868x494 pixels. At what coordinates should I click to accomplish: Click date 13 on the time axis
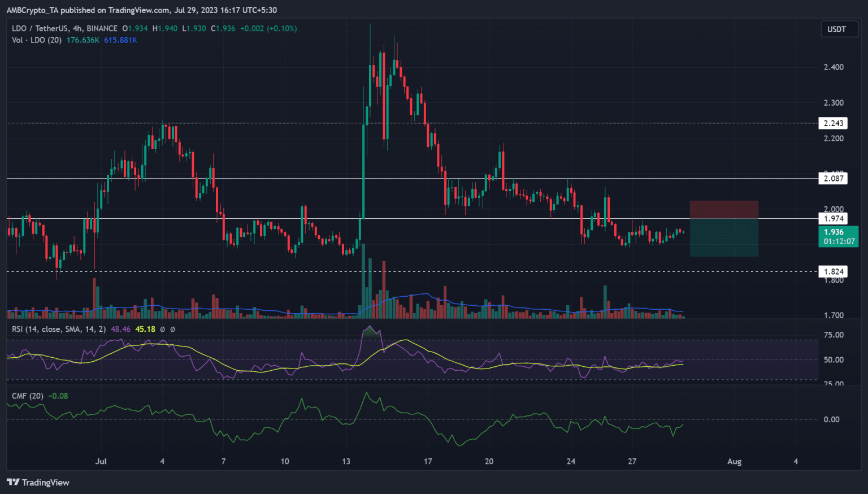346,461
